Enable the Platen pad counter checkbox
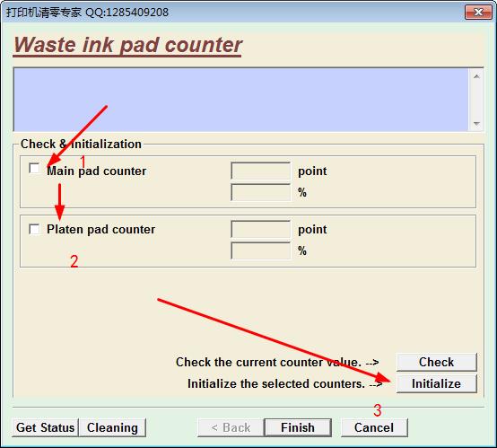Screen dimensions: 497x448 [x=34, y=229]
